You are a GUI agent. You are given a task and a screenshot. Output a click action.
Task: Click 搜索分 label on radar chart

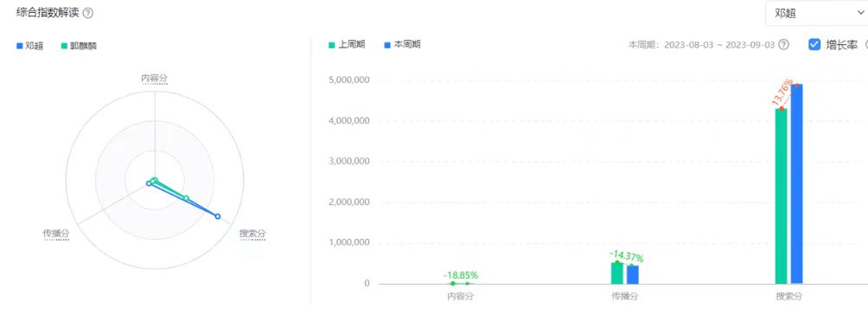click(x=252, y=234)
